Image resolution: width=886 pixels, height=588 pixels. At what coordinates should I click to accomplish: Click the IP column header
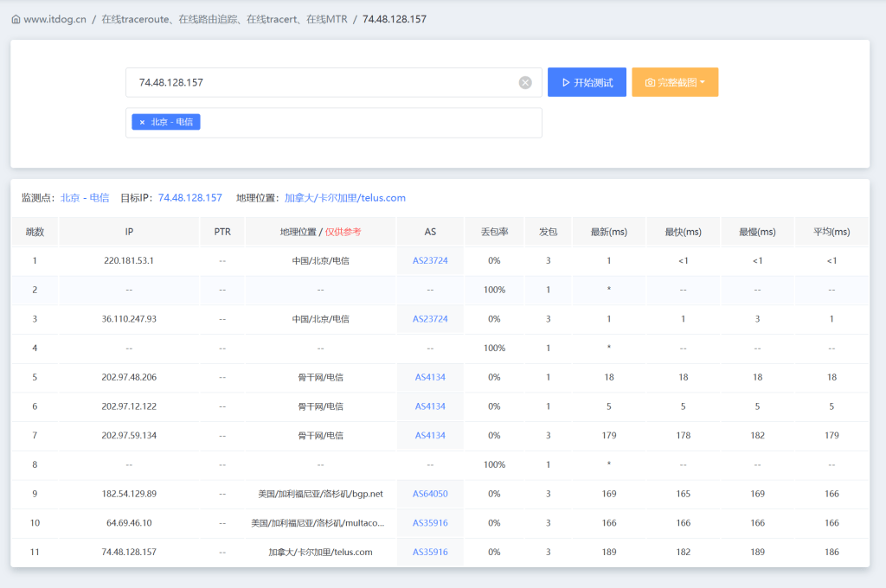129,232
